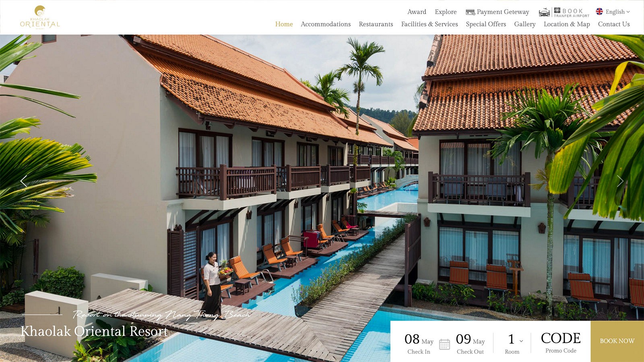The height and width of the screenshot is (362, 644).
Task: Click the calendar icon between dates
Action: (x=444, y=344)
